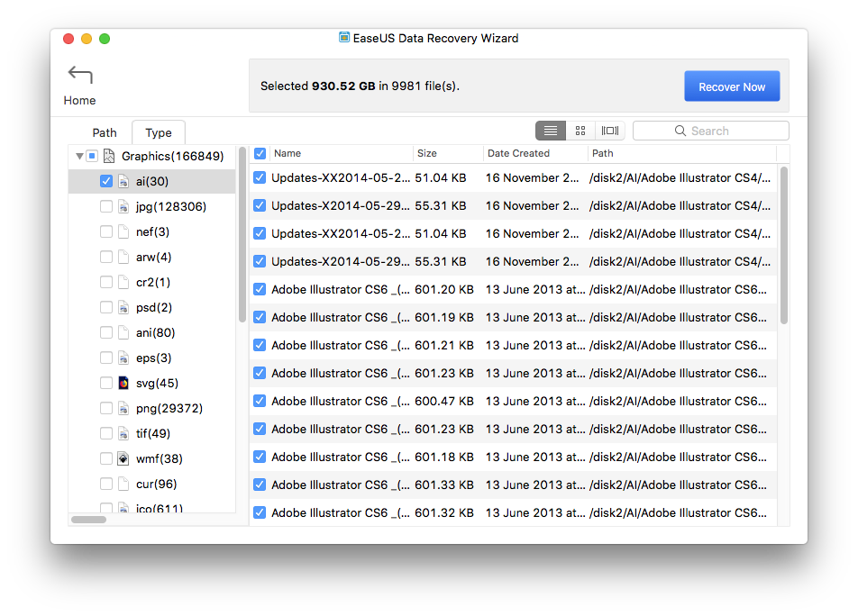Click the tif file type icon
This screenshot has width=858, height=616.
(123, 433)
